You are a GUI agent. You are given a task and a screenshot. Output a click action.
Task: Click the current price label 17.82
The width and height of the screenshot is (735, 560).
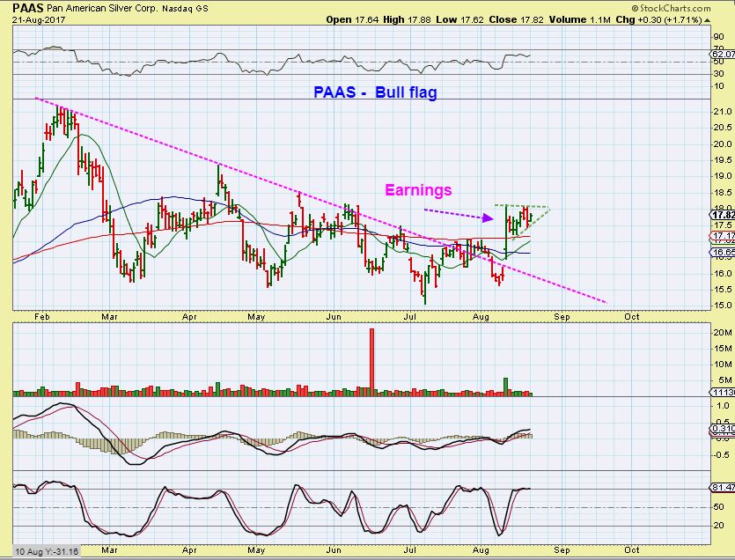pyautogui.click(x=724, y=215)
